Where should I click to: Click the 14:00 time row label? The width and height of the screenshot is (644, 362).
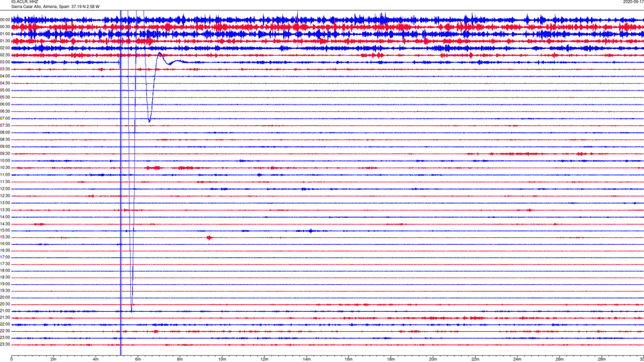[x=5, y=217]
